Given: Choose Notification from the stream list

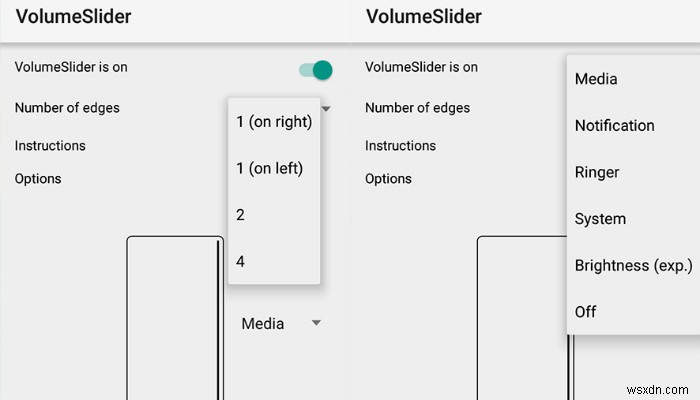Looking at the screenshot, I should tap(614, 126).
